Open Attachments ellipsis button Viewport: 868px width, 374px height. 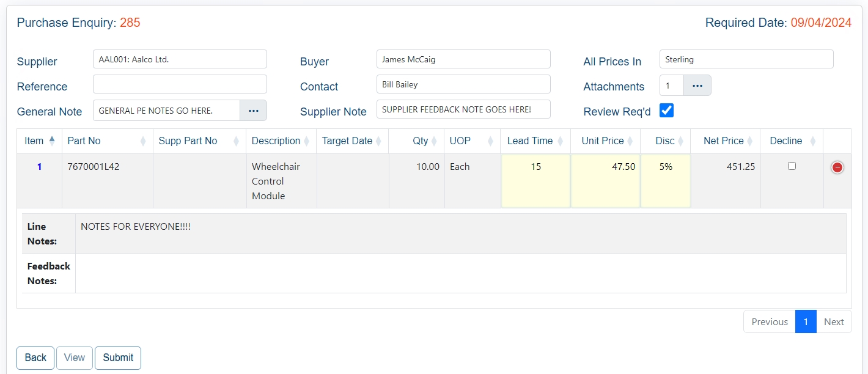point(697,86)
